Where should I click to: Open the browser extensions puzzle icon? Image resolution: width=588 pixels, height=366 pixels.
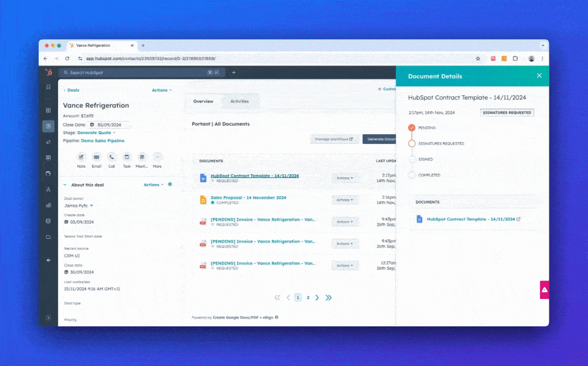pos(515,58)
